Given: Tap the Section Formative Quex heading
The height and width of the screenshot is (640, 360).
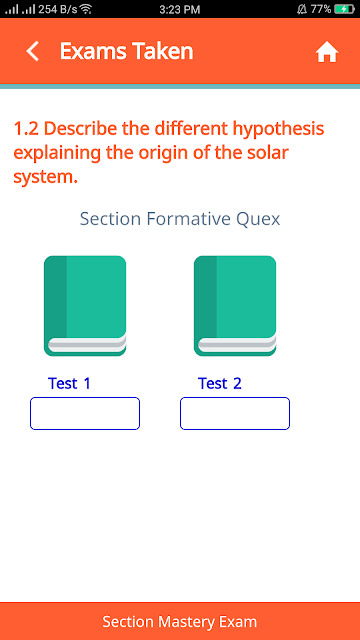Looking at the screenshot, I should click(x=180, y=219).
